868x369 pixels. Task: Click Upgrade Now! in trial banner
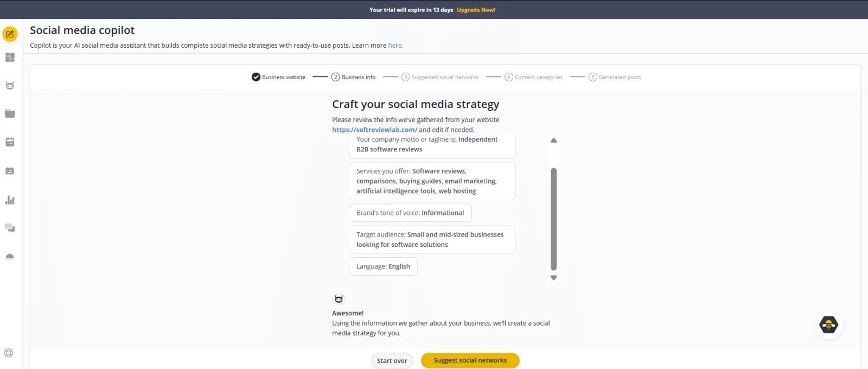pyautogui.click(x=476, y=10)
